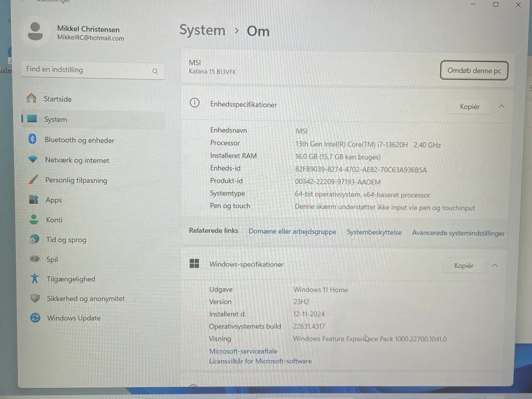Open the Startside home icon

32,99
